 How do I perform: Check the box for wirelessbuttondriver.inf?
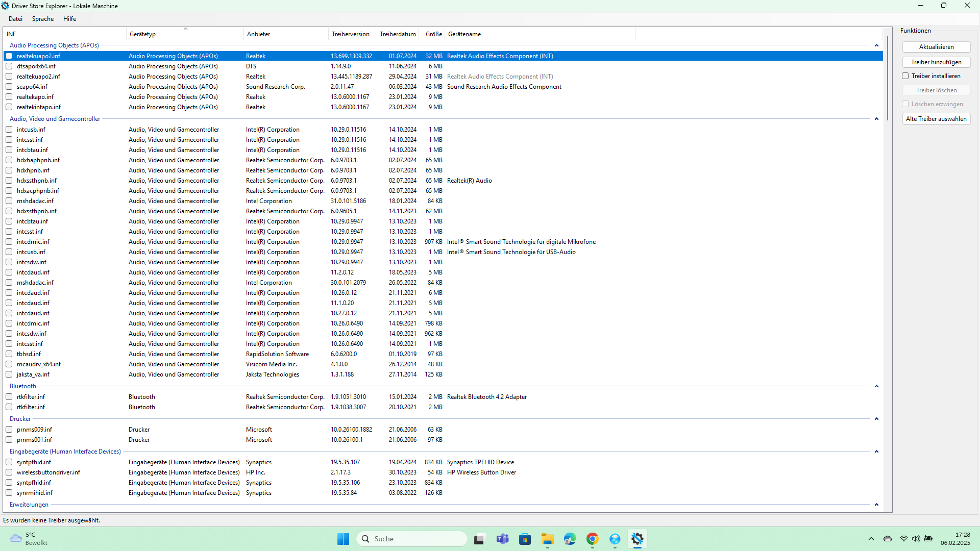coord(9,472)
